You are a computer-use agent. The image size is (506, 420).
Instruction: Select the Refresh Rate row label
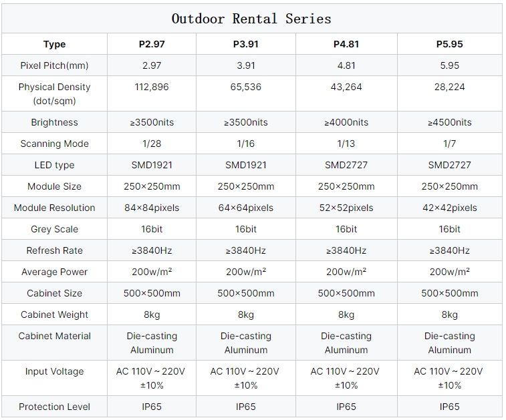click(54, 250)
